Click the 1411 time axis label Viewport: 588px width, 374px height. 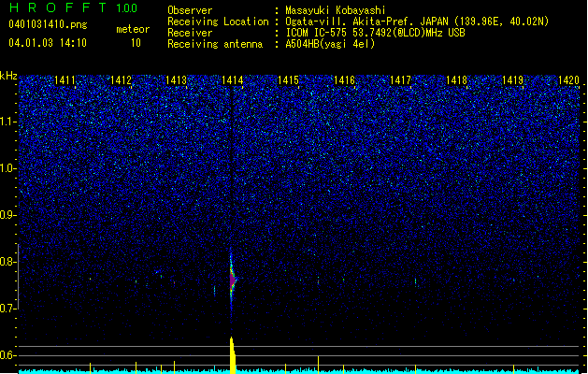pos(65,80)
